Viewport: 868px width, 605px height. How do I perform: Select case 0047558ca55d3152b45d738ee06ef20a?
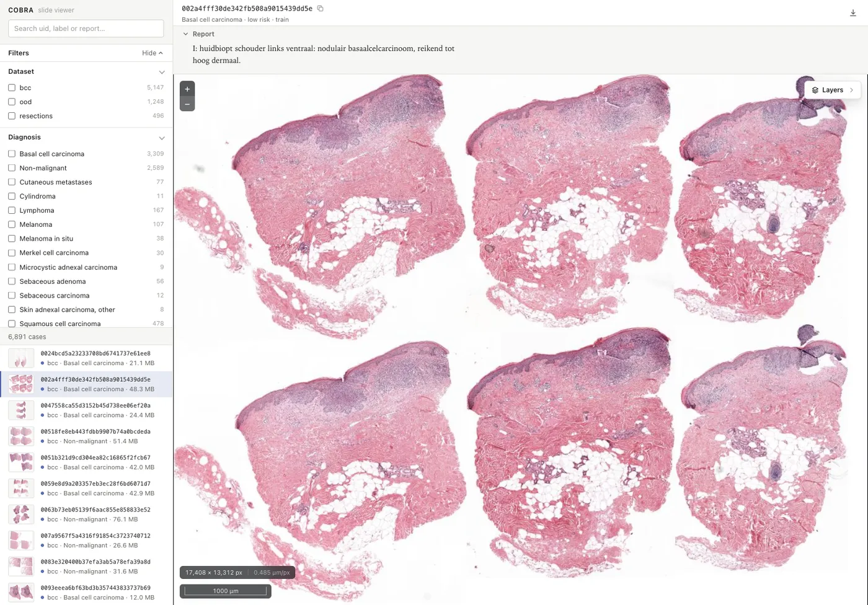(x=86, y=410)
